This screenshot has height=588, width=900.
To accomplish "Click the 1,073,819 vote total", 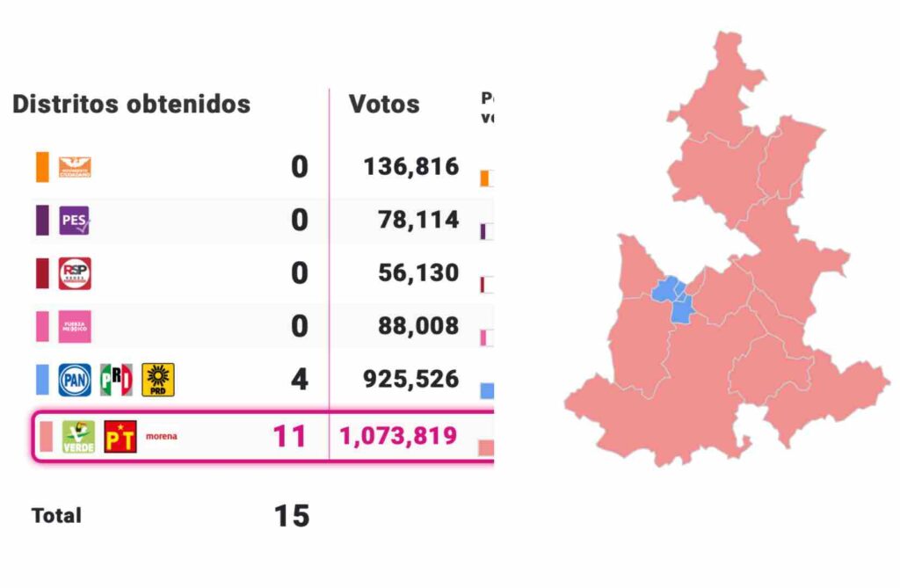I will [398, 436].
